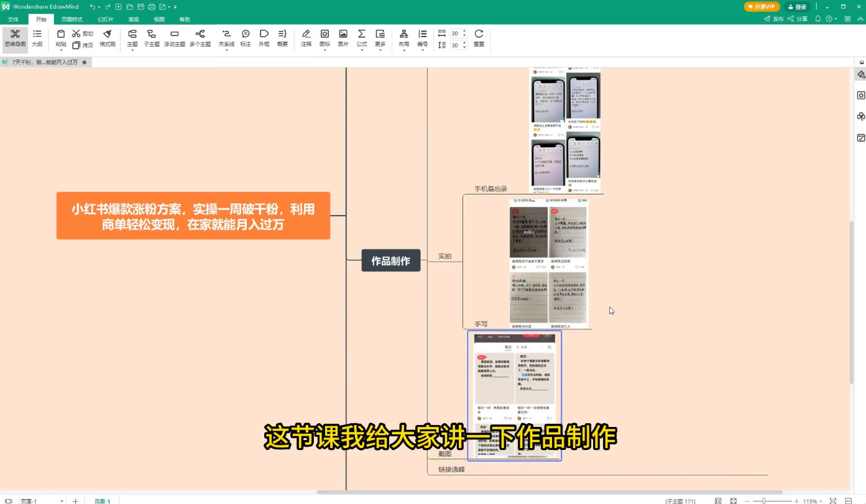Increase topic spacing with the stepper arrow
The image size is (866, 504).
click(x=463, y=30)
